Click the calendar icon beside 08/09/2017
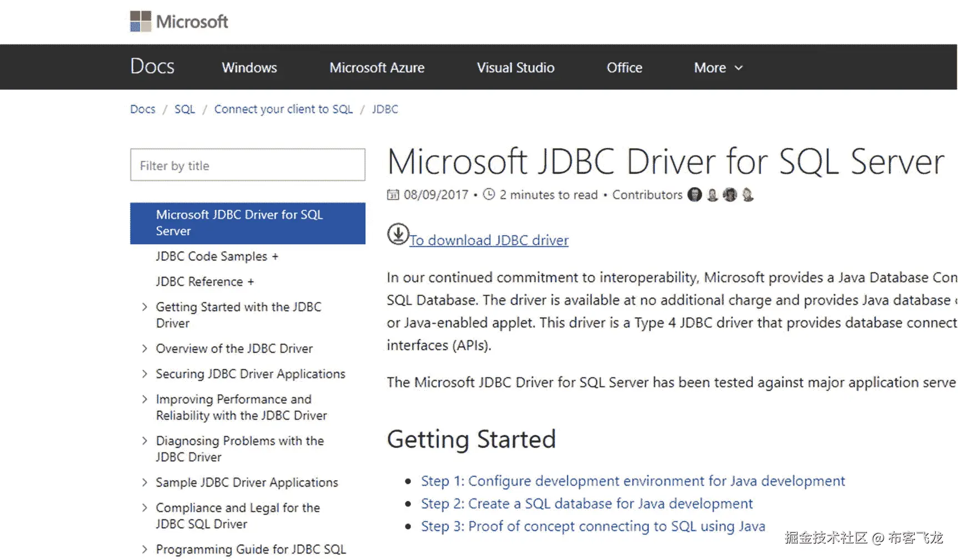This screenshot has height=560, width=958. [x=393, y=195]
